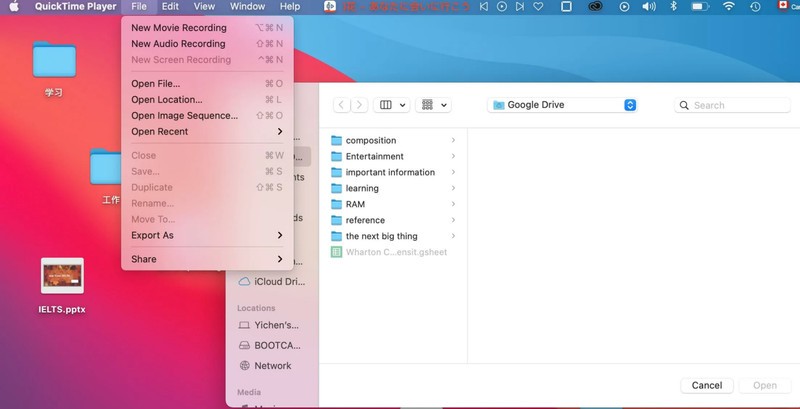Click the Open button
Screen dimensions: 800x409
tap(765, 386)
